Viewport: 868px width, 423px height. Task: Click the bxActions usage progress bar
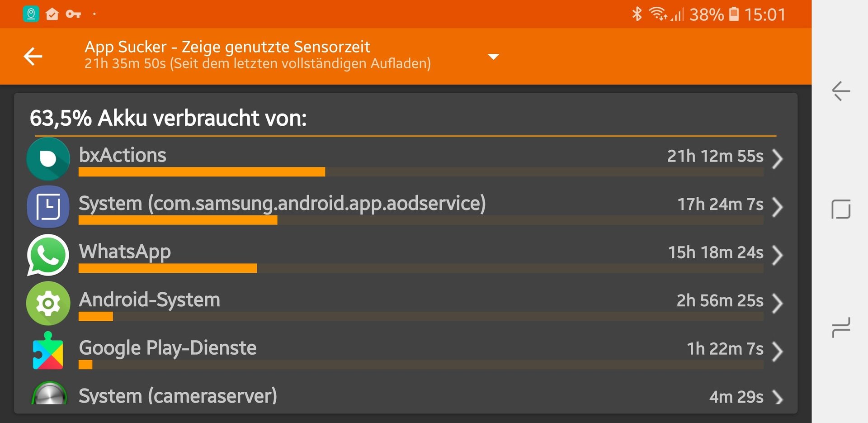[421, 172]
